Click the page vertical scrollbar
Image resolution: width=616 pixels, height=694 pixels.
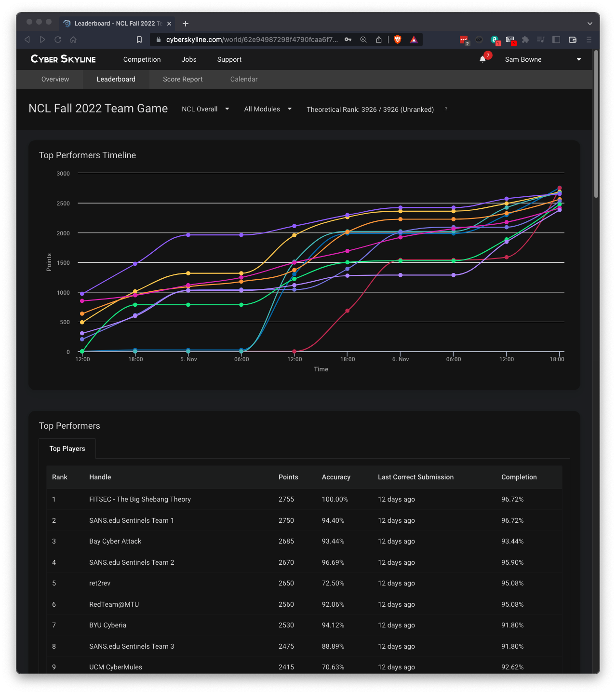click(x=596, y=125)
